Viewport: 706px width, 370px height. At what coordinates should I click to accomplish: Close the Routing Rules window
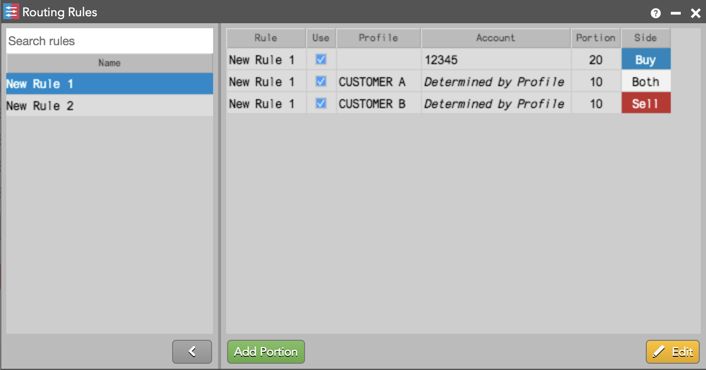pos(696,13)
